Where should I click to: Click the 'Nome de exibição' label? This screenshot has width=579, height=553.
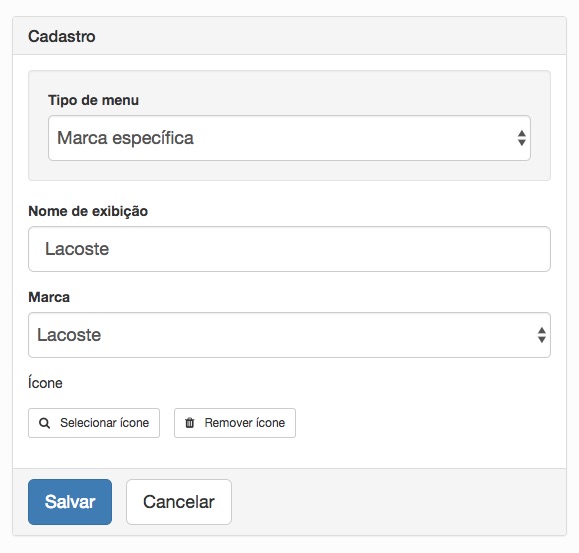88,212
